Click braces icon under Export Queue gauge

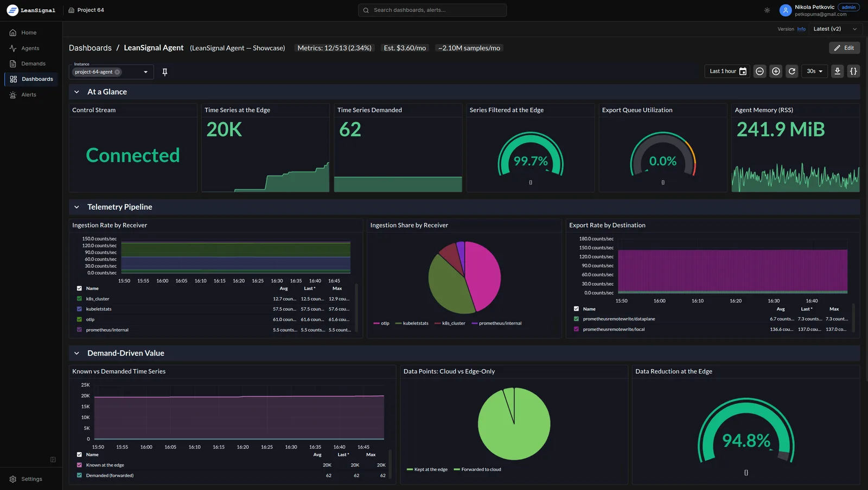tap(663, 183)
